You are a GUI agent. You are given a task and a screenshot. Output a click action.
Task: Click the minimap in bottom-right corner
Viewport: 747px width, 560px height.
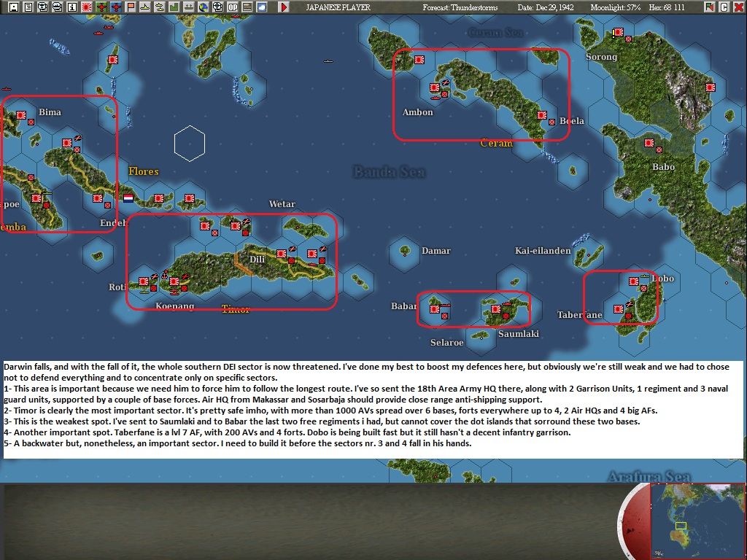point(697,521)
